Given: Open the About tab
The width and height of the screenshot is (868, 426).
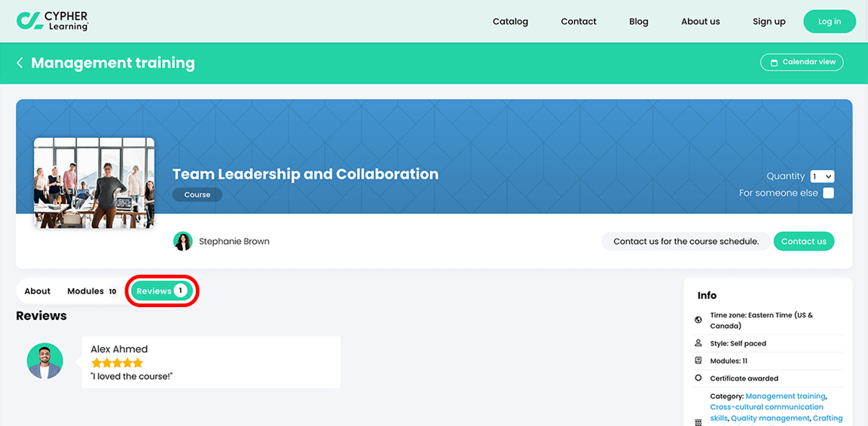Looking at the screenshot, I should (x=38, y=291).
